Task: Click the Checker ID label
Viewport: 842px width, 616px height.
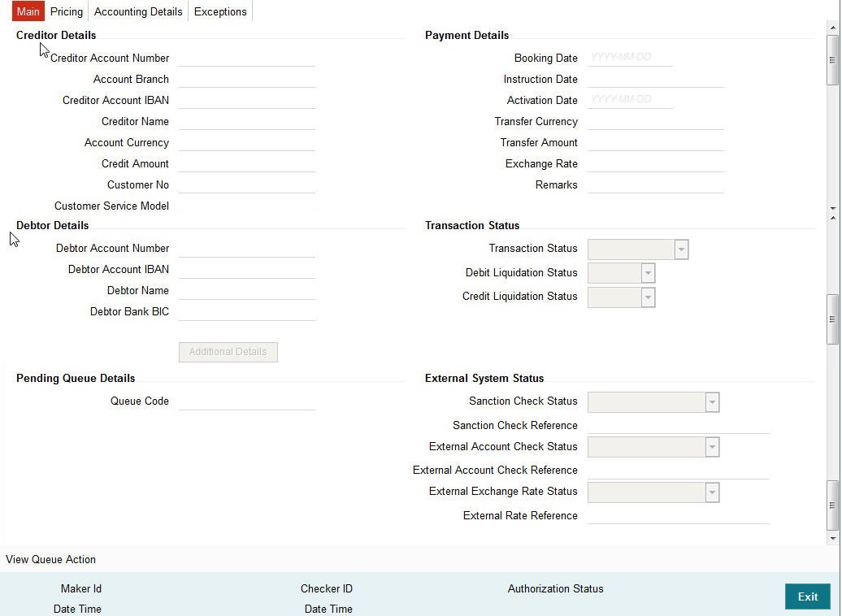Action: [327, 588]
